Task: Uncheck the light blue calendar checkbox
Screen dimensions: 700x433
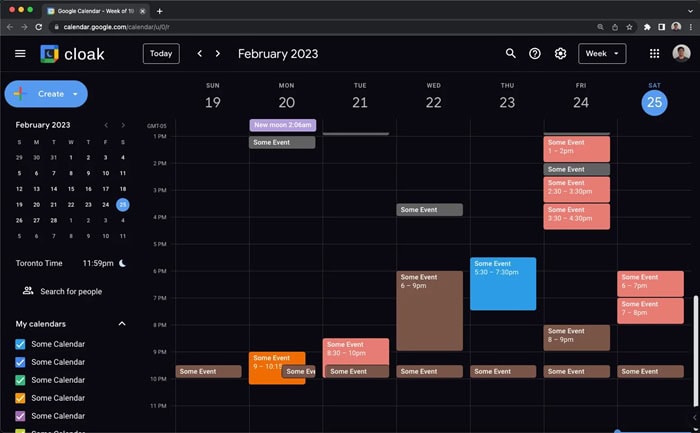Action: (21, 344)
